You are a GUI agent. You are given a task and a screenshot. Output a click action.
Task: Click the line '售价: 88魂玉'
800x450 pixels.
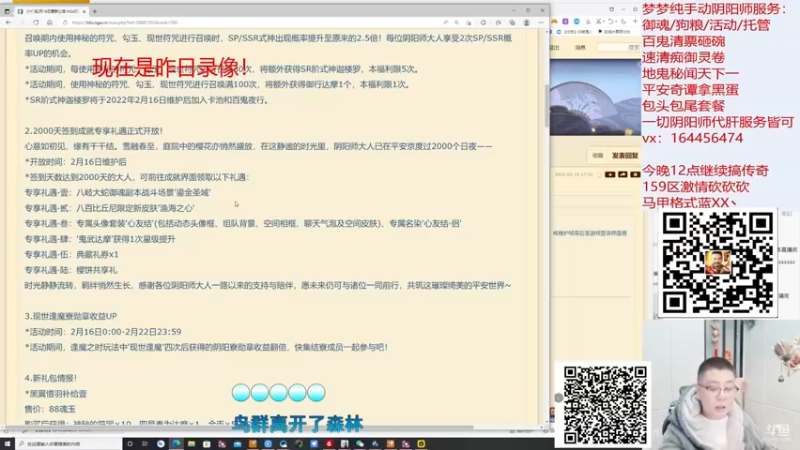(50, 409)
